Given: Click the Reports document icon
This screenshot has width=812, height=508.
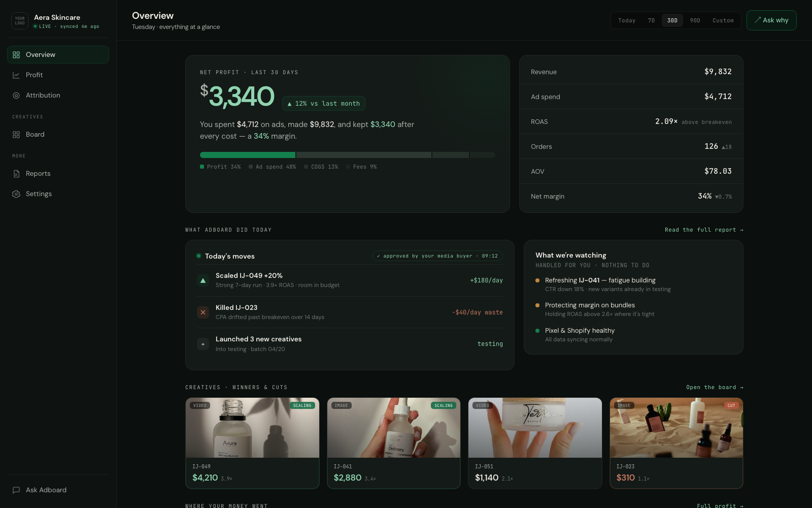Looking at the screenshot, I should click(x=16, y=174).
